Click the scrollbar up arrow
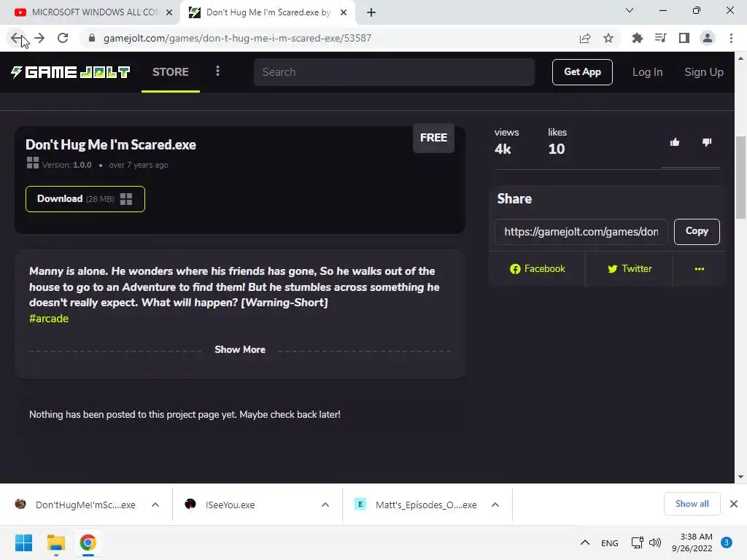The width and height of the screenshot is (747, 560). tap(741, 58)
